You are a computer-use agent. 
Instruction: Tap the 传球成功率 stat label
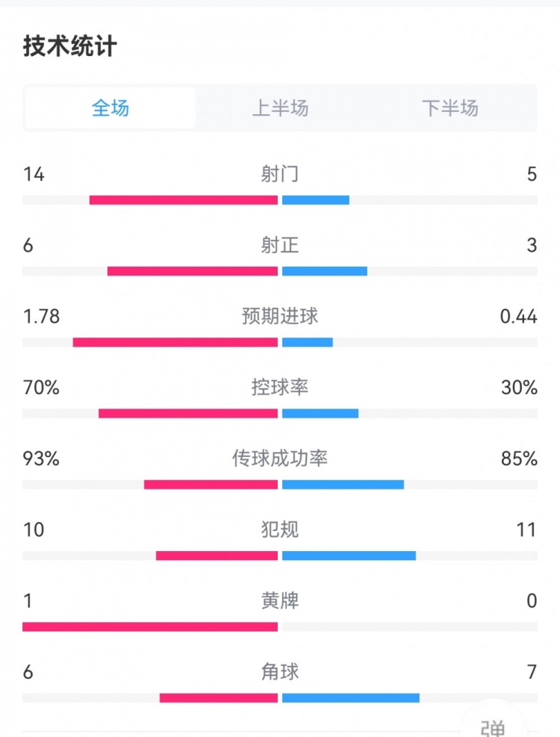tap(280, 458)
